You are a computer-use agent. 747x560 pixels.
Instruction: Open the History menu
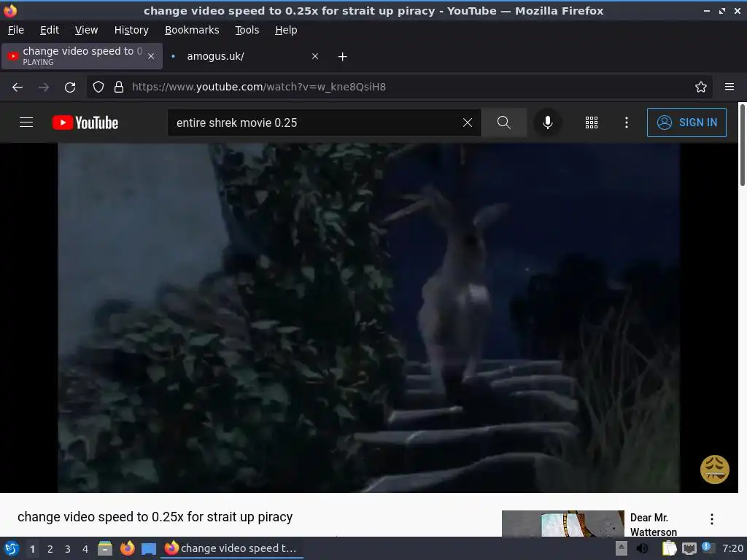[131, 30]
